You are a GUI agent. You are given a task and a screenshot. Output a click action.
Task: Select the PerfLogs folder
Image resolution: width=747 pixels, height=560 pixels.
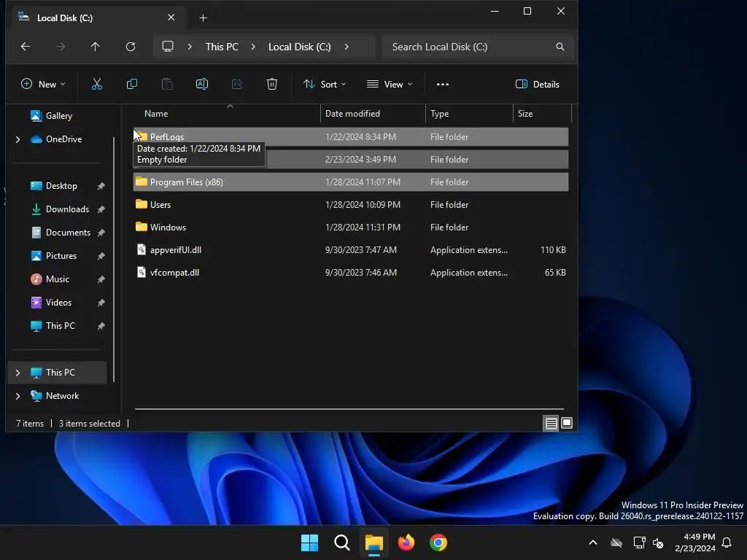351,136
